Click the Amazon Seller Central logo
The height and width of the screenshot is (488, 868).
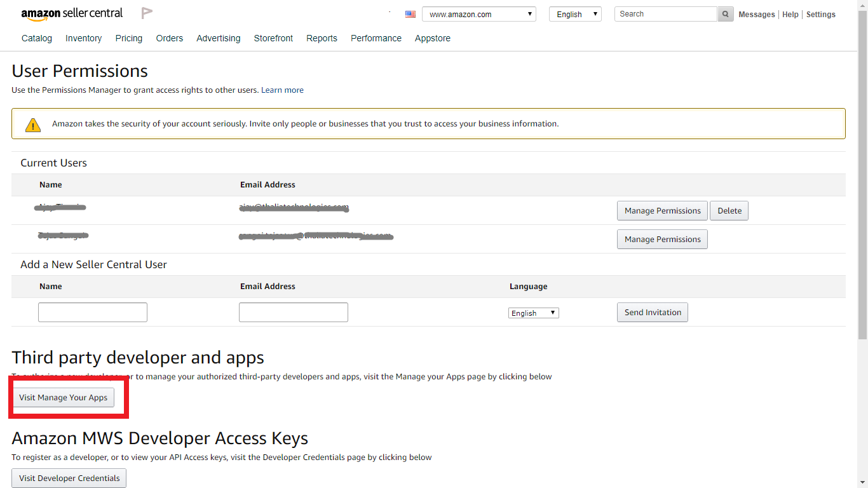click(x=72, y=13)
